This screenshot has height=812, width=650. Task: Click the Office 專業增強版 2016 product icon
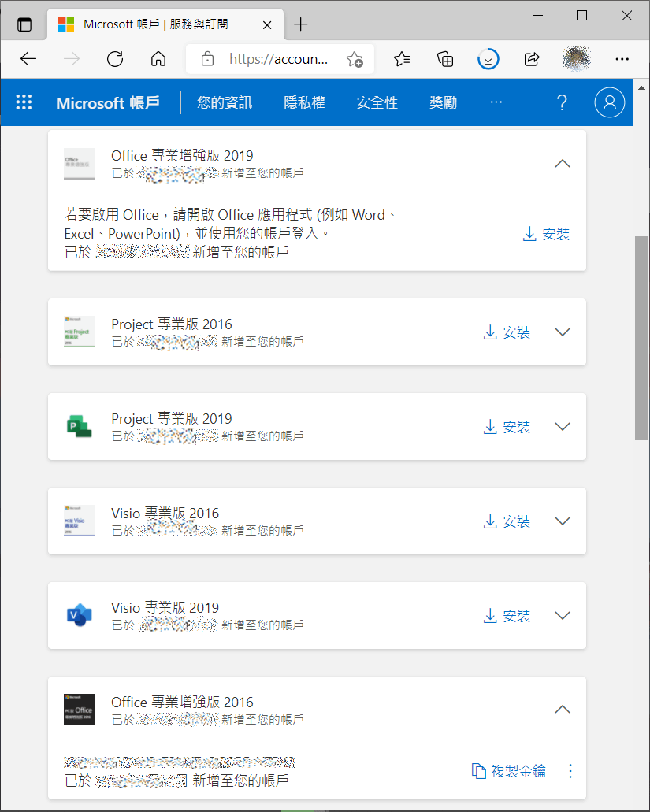80,710
